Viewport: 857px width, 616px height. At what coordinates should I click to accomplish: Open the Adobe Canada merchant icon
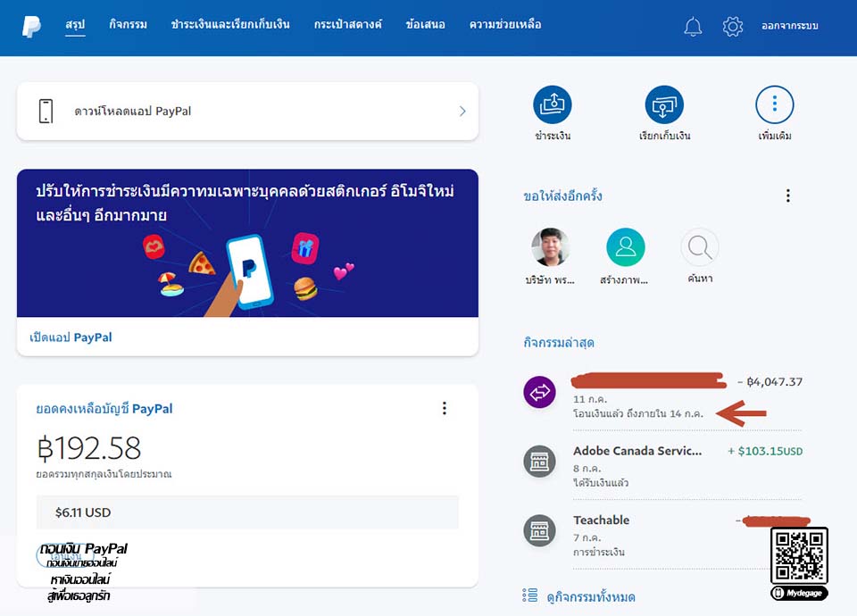539,462
